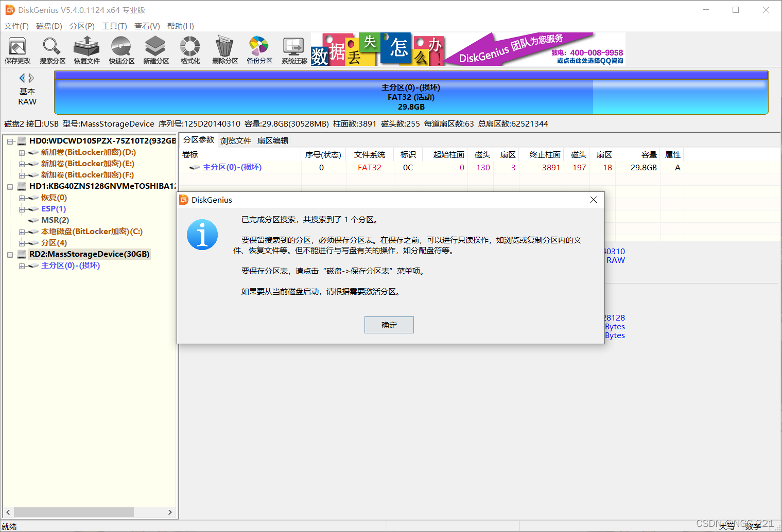Click drive icon beside 新加卷(F:)
The width and height of the screenshot is (782, 532).
pos(33,175)
